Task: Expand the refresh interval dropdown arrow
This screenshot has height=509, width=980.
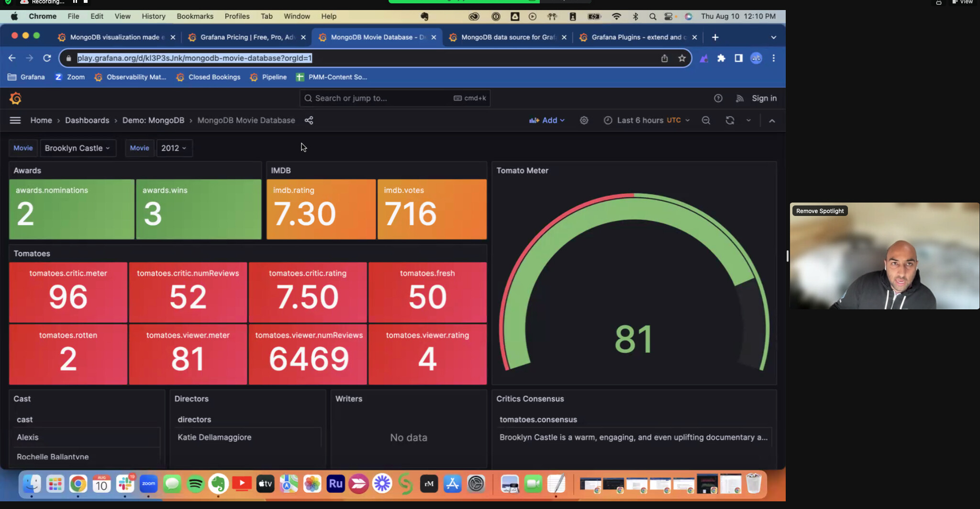Action: pos(748,120)
